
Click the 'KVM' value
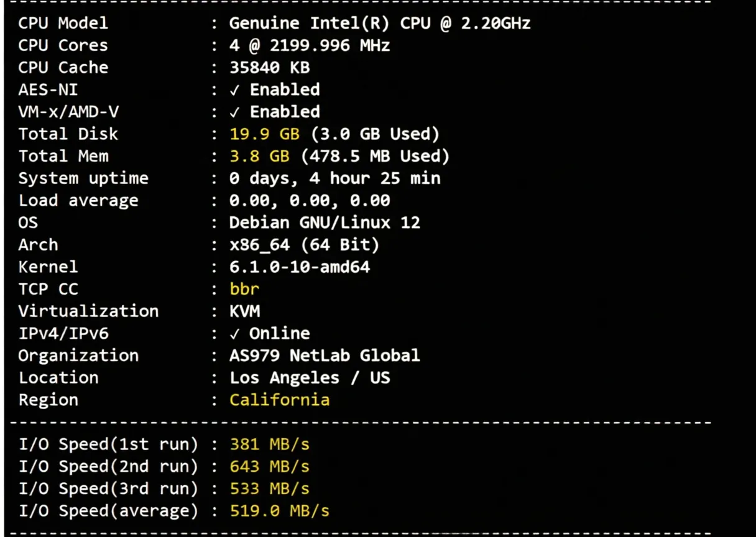[x=244, y=311]
